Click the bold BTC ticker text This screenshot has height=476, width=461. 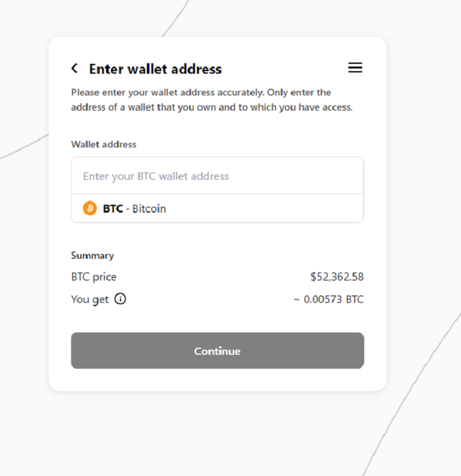pos(113,209)
